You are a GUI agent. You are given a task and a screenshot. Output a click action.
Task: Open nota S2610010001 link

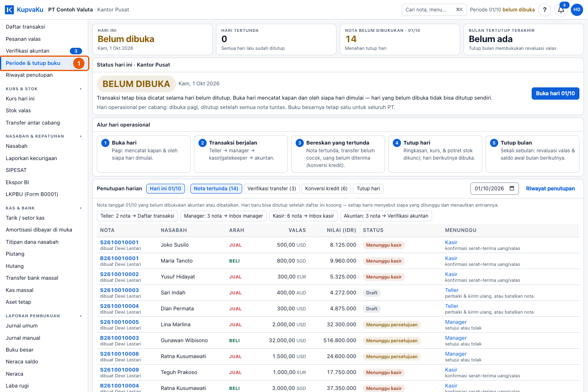119,243
